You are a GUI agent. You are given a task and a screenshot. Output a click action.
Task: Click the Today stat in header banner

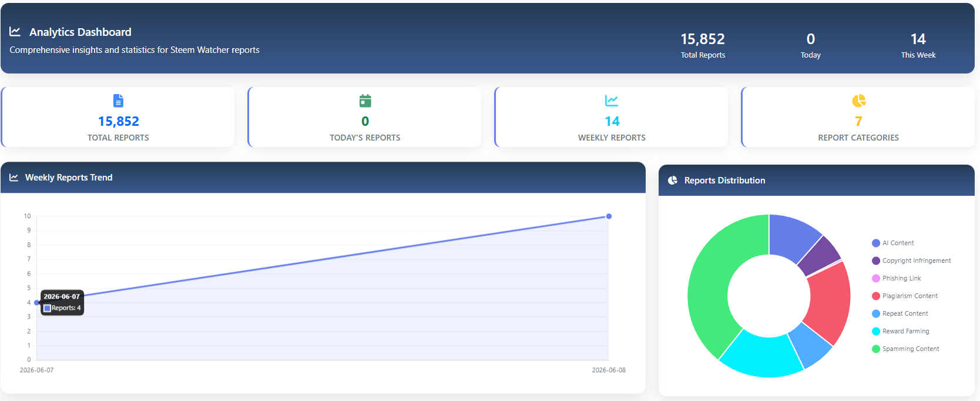[811, 45]
